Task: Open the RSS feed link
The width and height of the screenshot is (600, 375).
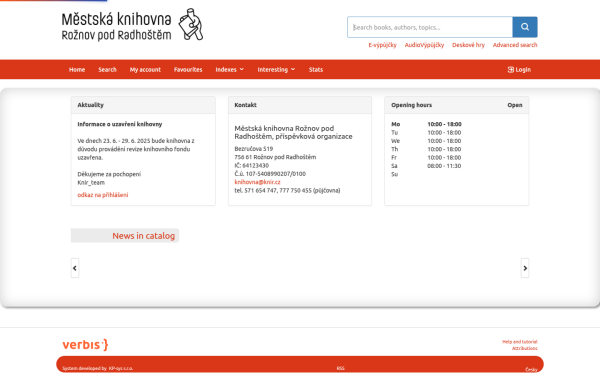Action: click(341, 368)
